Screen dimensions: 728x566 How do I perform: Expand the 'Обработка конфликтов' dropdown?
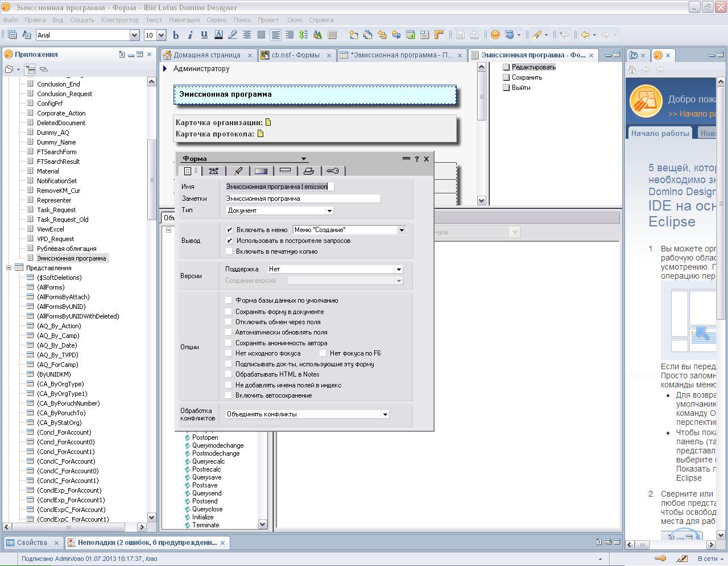click(x=385, y=415)
